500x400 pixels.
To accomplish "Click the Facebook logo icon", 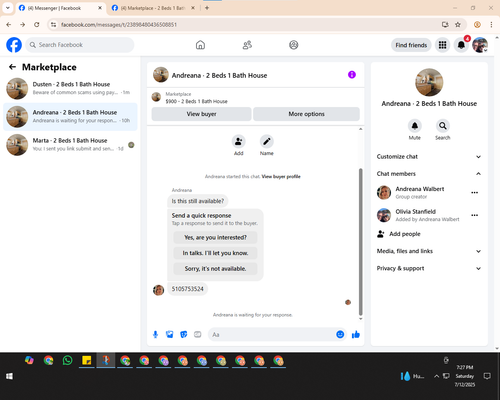I will pyautogui.click(x=14, y=45).
